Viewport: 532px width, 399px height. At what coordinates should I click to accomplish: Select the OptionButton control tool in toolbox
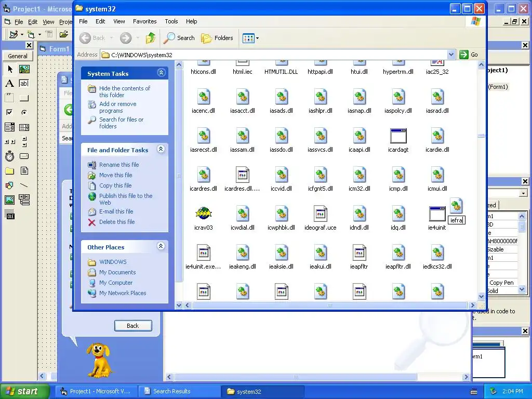pos(24,112)
